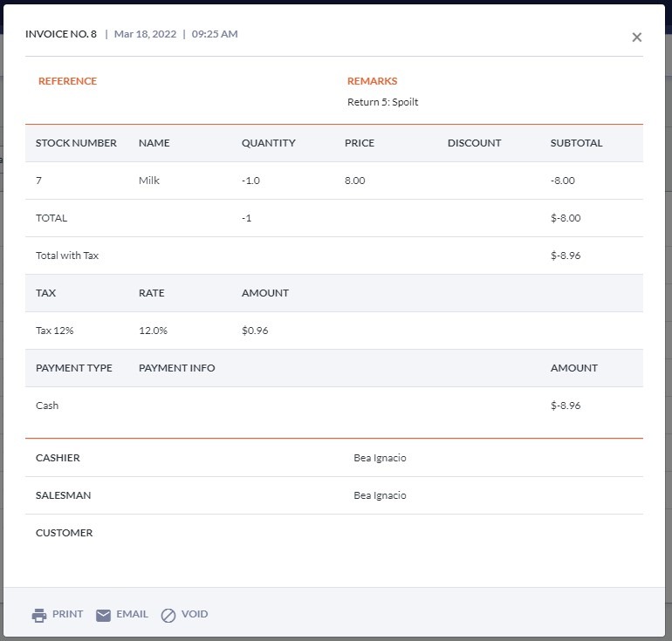Click the printer icon in footer
Screen dimensions: 672x641
[39, 615]
